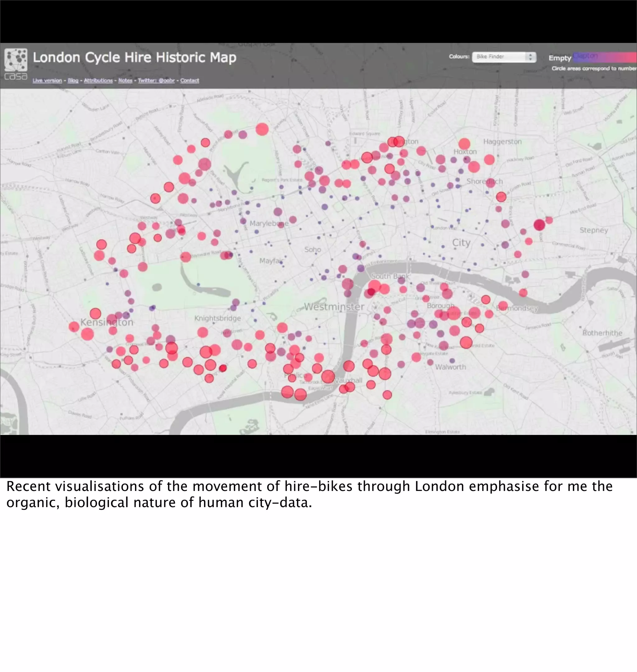Viewport: 637px width, 672px height.
Task: Click the Rotherhithe map label
Action: [x=602, y=333]
